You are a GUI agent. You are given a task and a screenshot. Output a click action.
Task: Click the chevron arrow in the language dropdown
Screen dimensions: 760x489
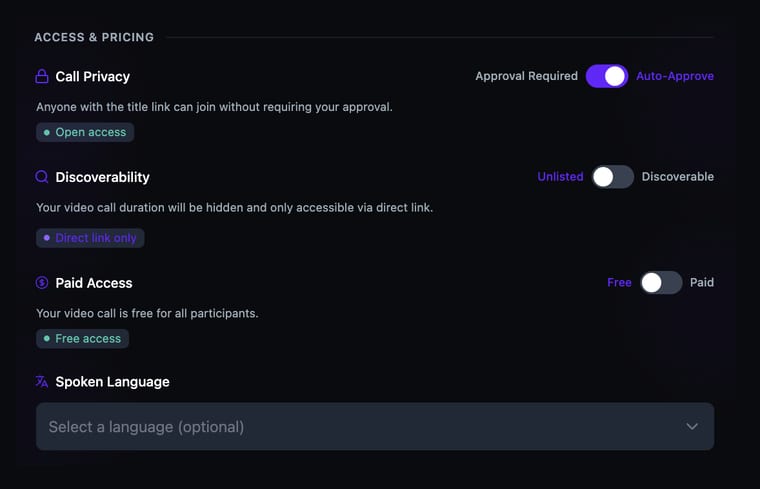coord(692,426)
